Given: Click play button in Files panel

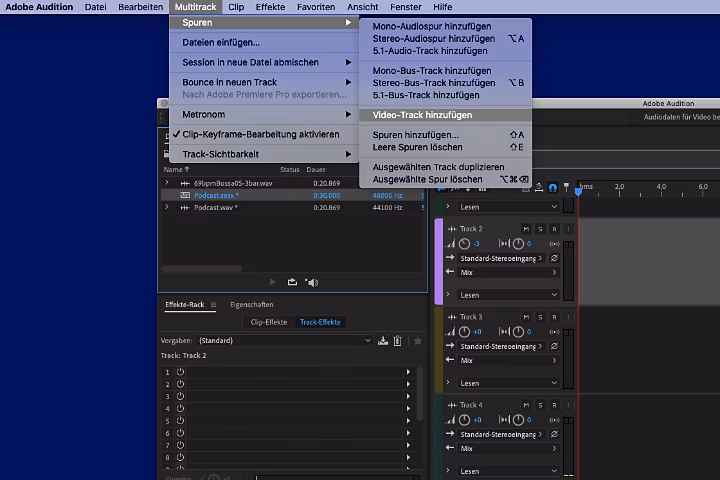Looking at the screenshot, I should pos(272,282).
